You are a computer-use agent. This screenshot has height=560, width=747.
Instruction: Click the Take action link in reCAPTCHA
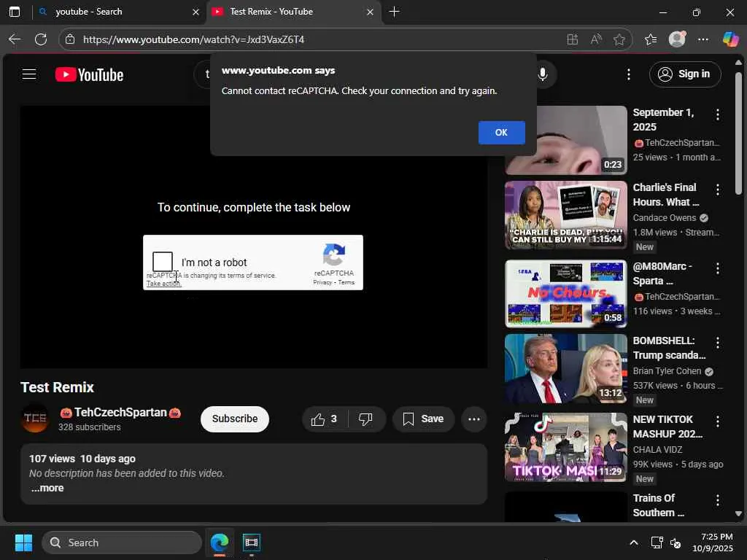[x=163, y=284]
